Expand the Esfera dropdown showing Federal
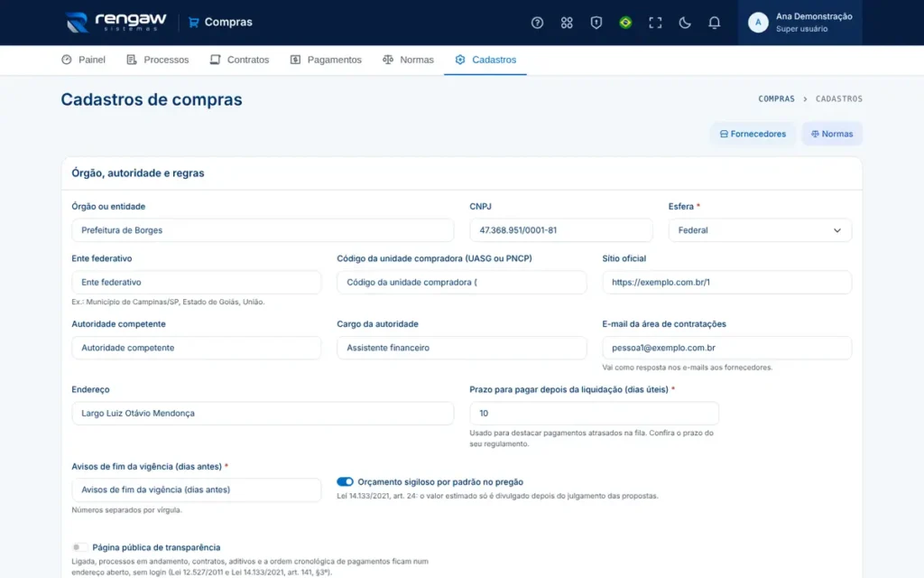 coord(760,230)
